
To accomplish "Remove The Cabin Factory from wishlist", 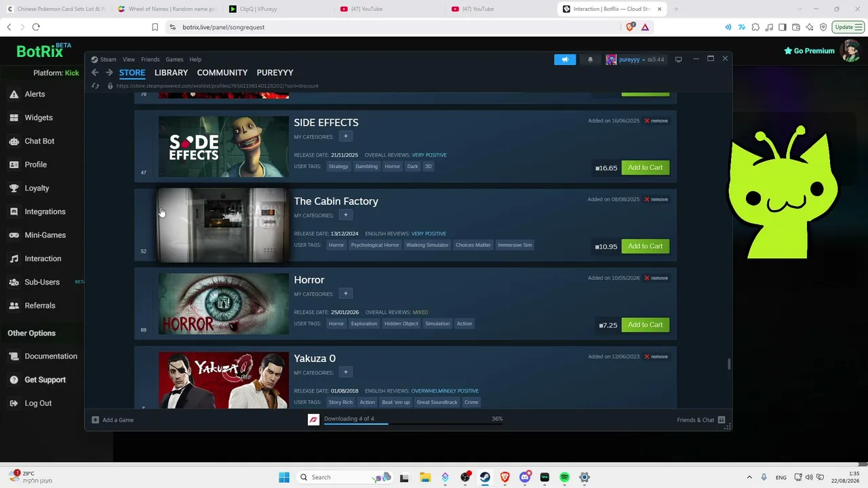I will pyautogui.click(x=656, y=199).
